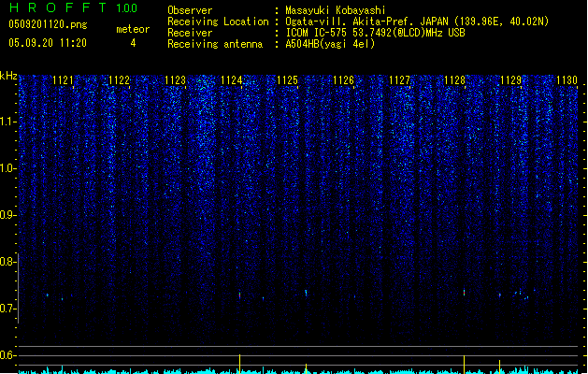
Task: Click the 1122 time marker
Action: point(119,80)
